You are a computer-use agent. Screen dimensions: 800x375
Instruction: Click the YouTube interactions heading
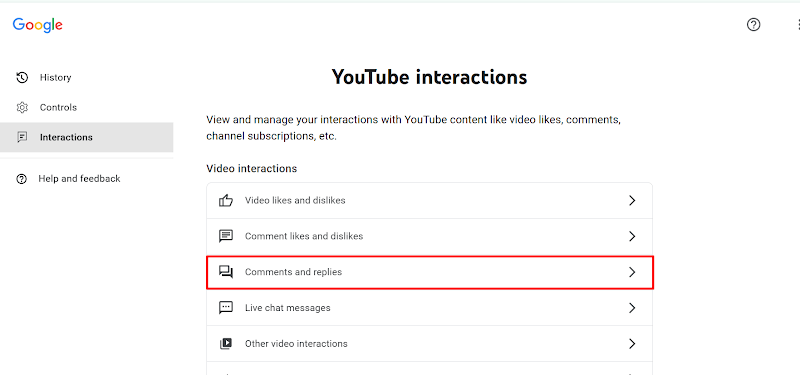click(429, 77)
